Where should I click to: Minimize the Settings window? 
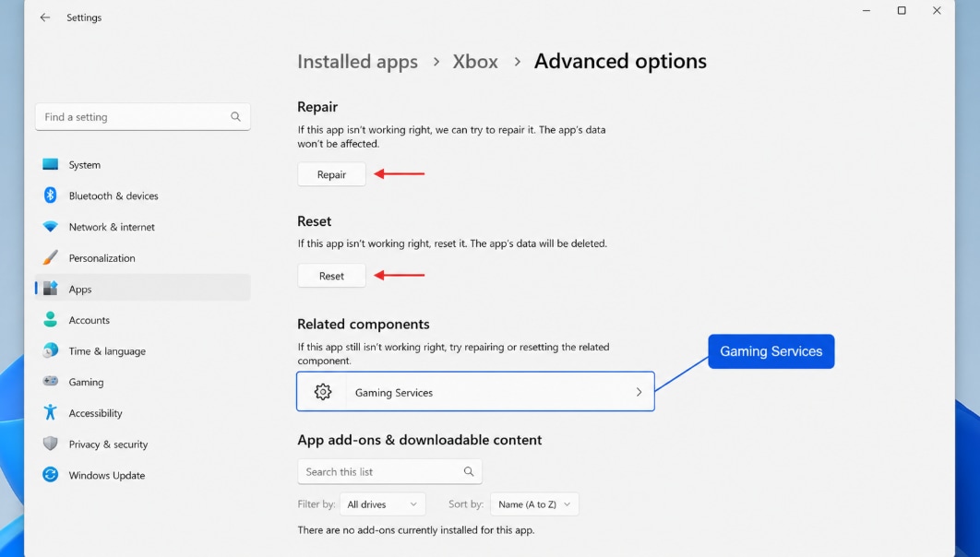click(x=866, y=11)
